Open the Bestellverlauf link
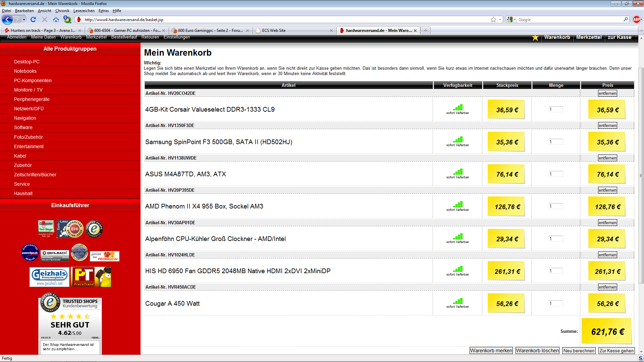Image resolution: width=644 pixels, height=362 pixels. [124, 37]
